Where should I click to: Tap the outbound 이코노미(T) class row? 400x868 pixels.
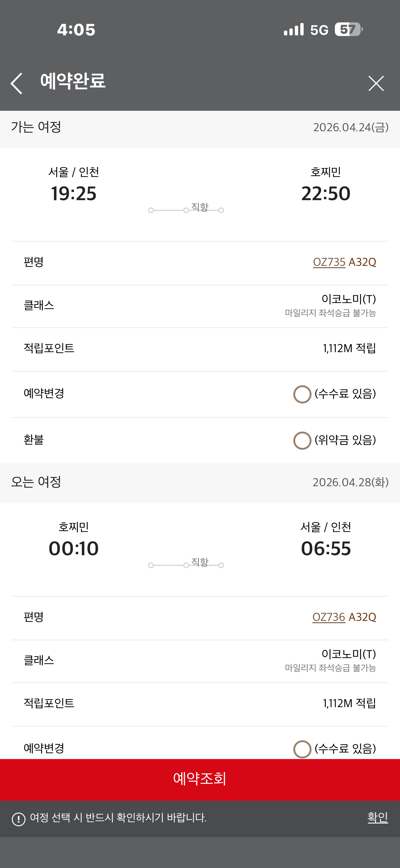click(200, 306)
